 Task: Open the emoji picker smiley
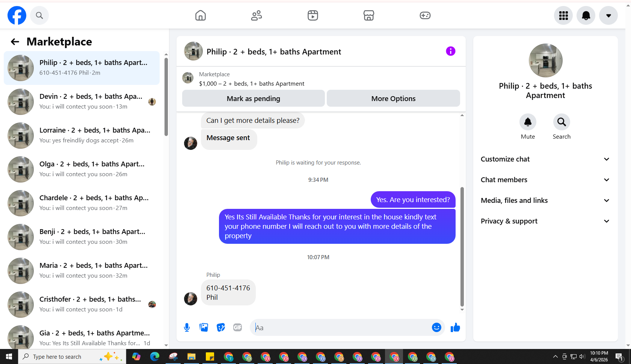click(436, 328)
